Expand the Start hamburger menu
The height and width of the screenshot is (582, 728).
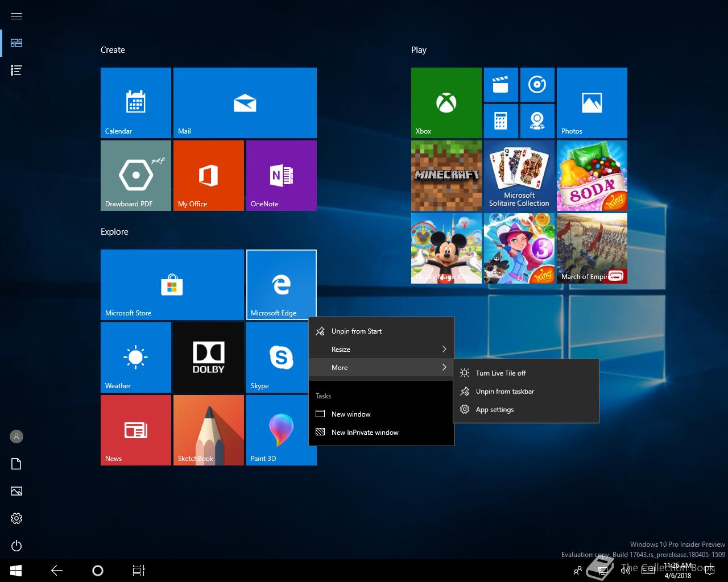coord(16,16)
